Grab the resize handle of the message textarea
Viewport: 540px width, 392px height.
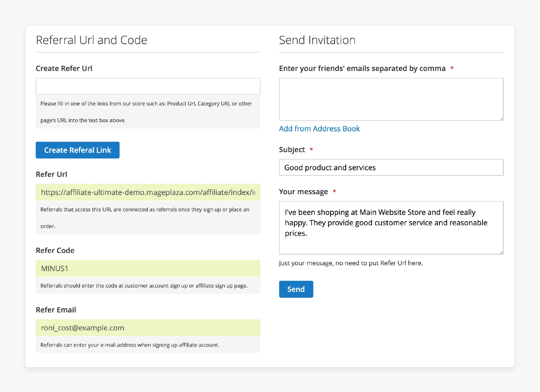click(x=501, y=252)
